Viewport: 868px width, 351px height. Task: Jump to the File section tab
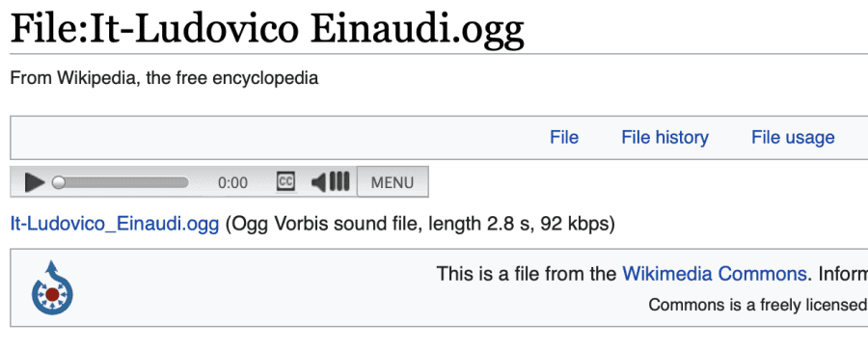[564, 137]
